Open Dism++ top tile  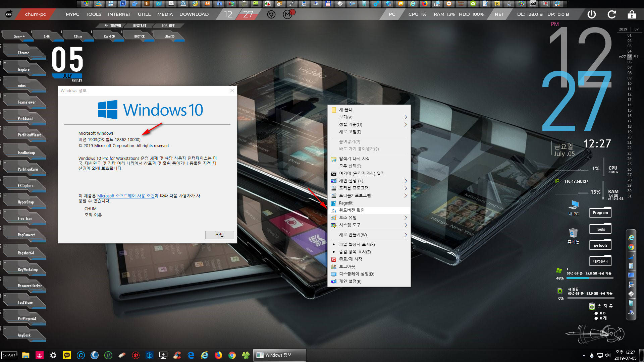(x=18, y=36)
